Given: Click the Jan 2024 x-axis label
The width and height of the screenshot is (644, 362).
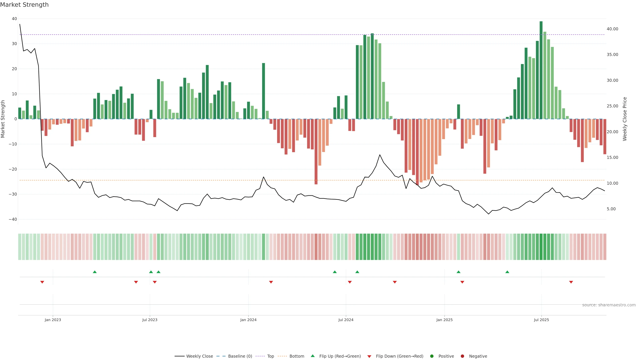Looking at the screenshot, I should point(248,320).
